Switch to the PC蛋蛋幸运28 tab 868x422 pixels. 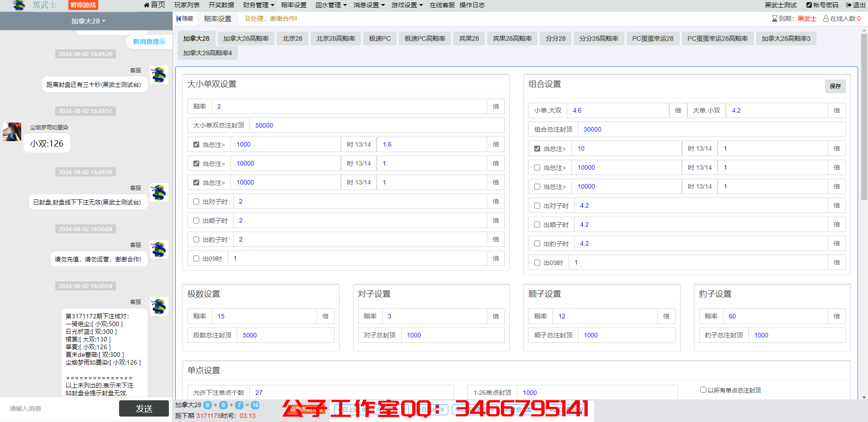653,38
